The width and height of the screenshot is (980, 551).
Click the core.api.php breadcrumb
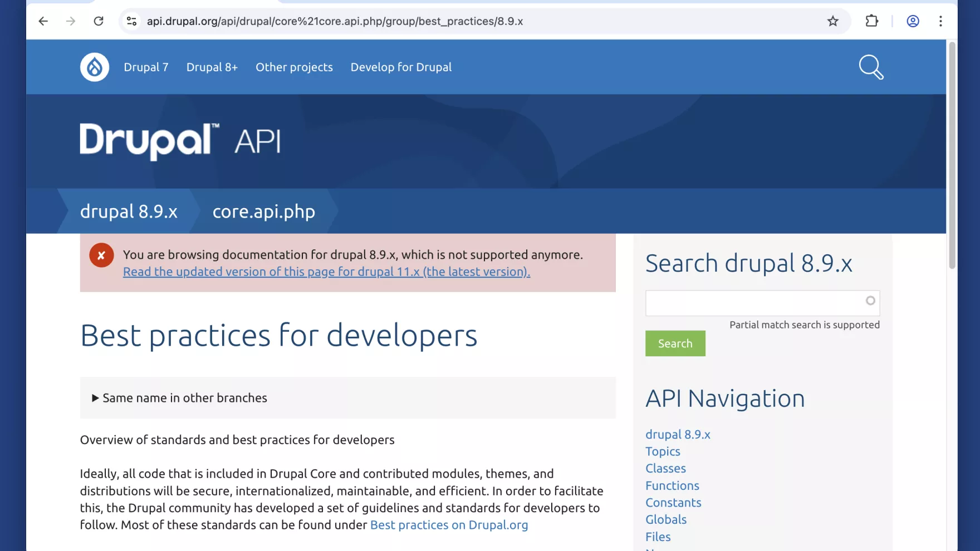pyautogui.click(x=264, y=211)
